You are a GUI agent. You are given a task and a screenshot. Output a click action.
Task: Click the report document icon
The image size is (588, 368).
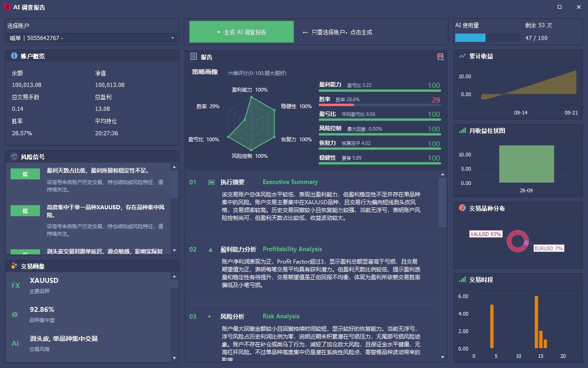193,57
